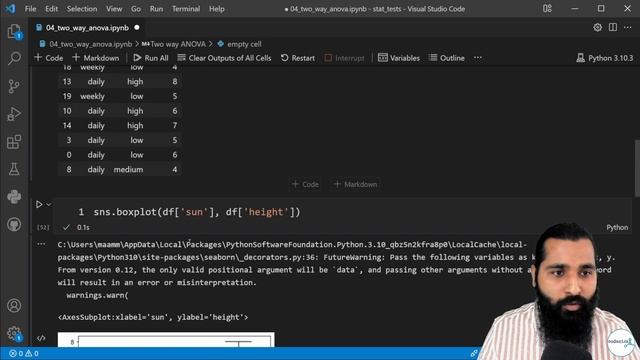This screenshot has height=360, width=640.
Task: Customize layout icon in title bar
Action: pyautogui.click(x=547, y=9)
